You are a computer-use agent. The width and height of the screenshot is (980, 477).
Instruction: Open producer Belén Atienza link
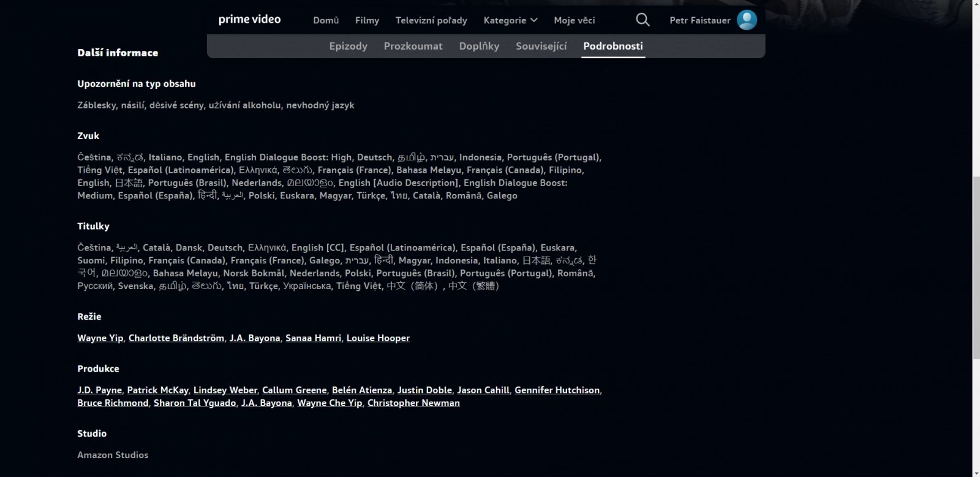coord(361,390)
